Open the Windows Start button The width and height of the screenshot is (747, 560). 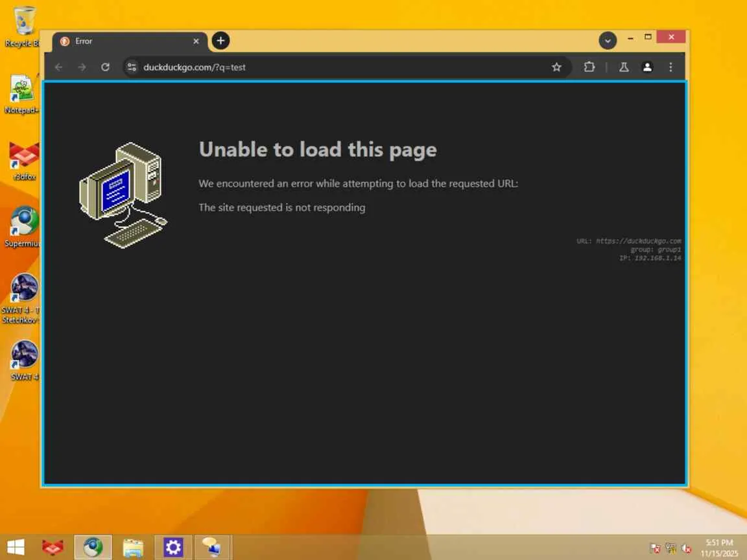[16, 547]
